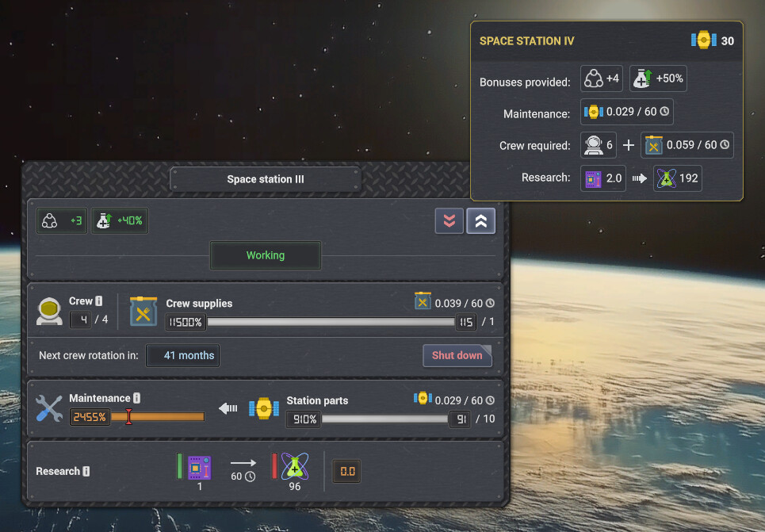Click the red indicator bar beside research flask
The height and width of the screenshot is (532, 765).
click(x=274, y=466)
